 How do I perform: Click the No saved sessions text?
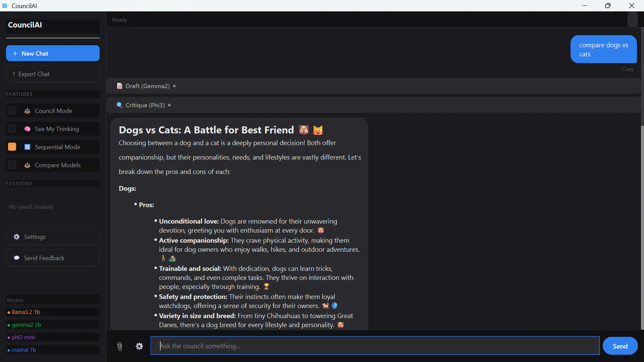pyautogui.click(x=31, y=207)
